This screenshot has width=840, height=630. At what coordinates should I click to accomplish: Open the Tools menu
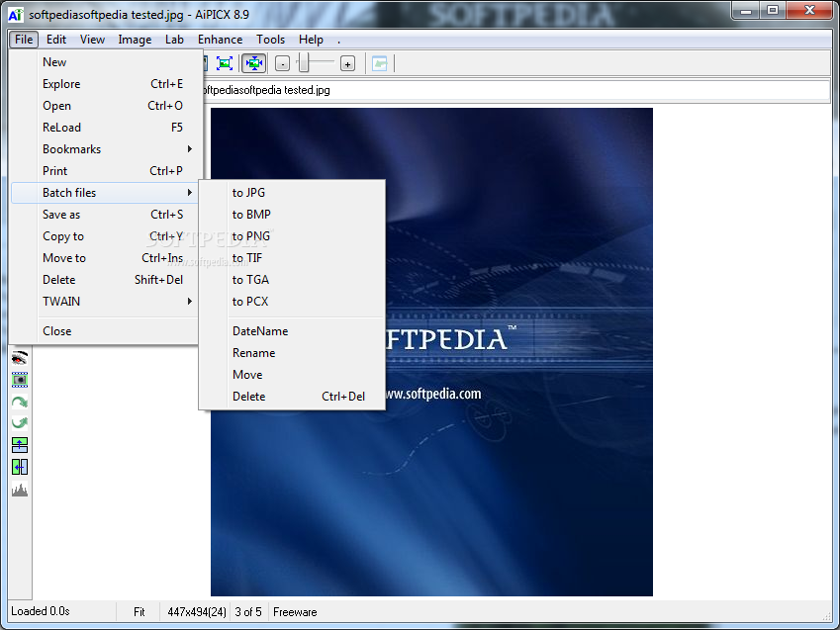pos(270,40)
